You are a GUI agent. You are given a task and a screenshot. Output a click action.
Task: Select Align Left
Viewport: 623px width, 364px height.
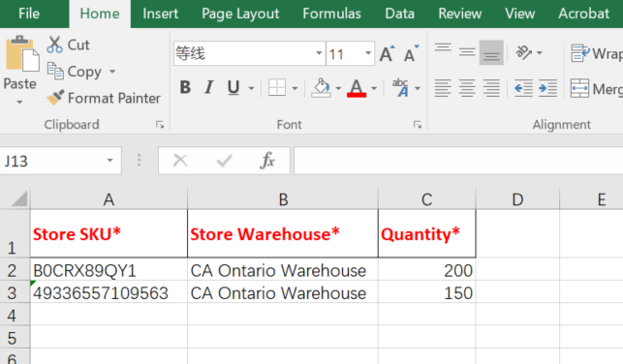tap(443, 88)
